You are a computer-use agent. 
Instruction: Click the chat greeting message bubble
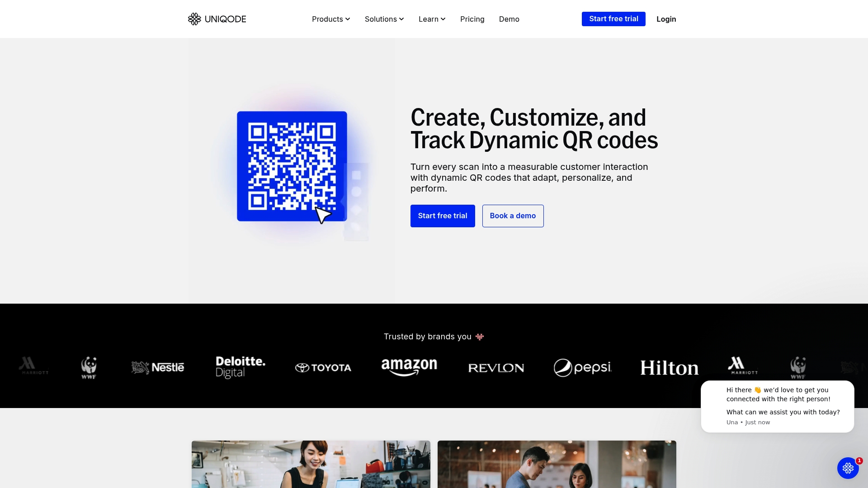coord(778,406)
